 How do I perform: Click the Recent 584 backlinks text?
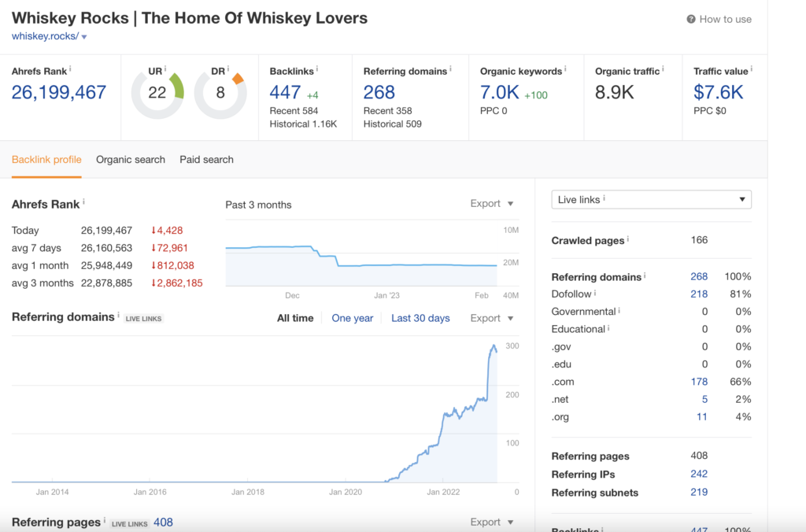(x=294, y=110)
